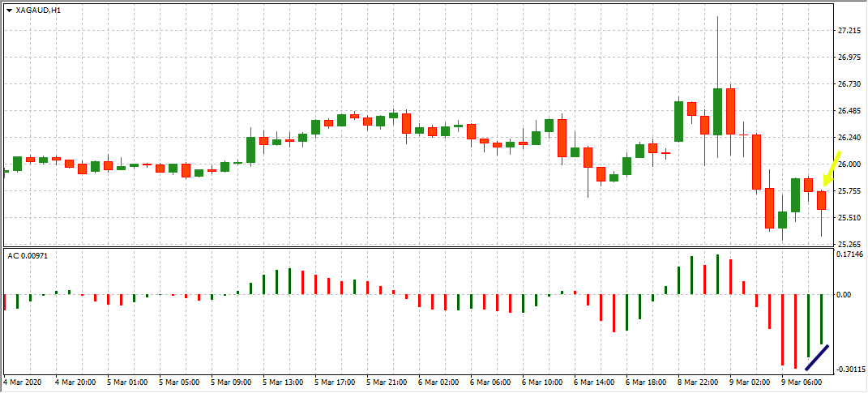Click the 6 Mar 10:00 time label
The height and width of the screenshot is (393, 868).
coord(541,382)
